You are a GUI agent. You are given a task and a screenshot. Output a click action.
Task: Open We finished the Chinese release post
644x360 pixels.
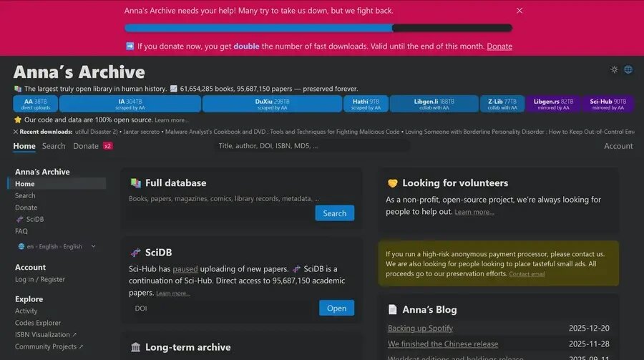pyautogui.click(x=443, y=344)
